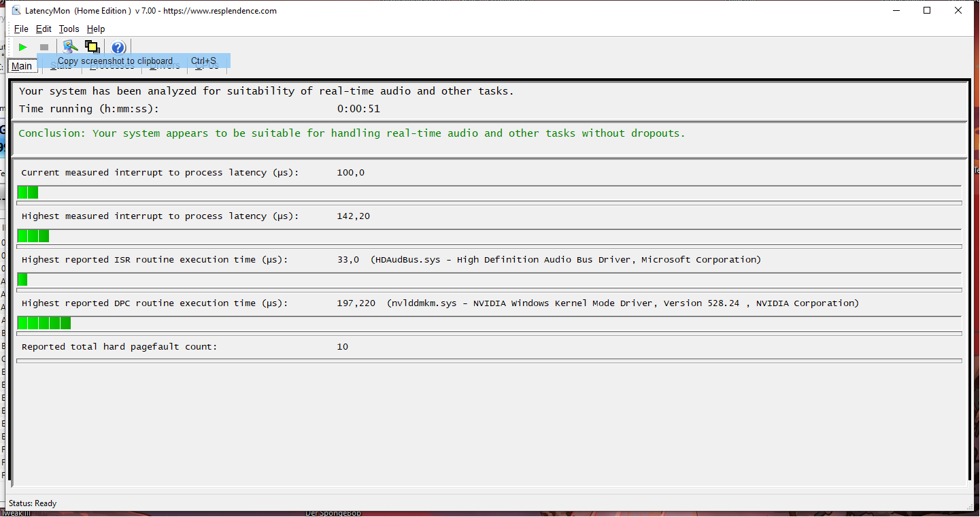Image resolution: width=980 pixels, height=517 pixels.
Task: Open the Tools menu
Action: [69, 29]
